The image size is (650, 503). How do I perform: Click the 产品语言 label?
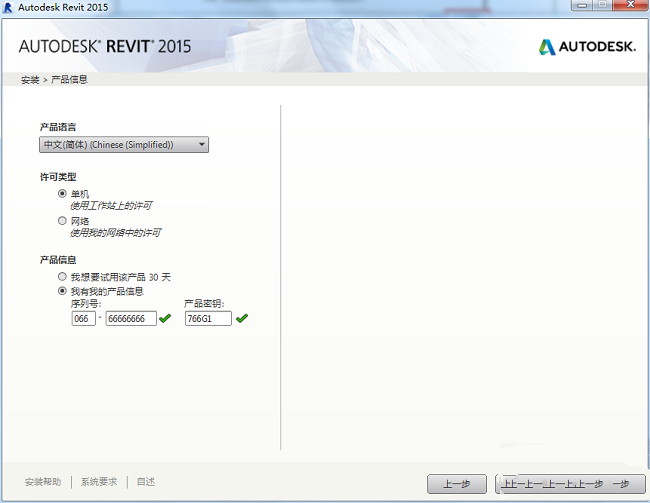click(58, 127)
